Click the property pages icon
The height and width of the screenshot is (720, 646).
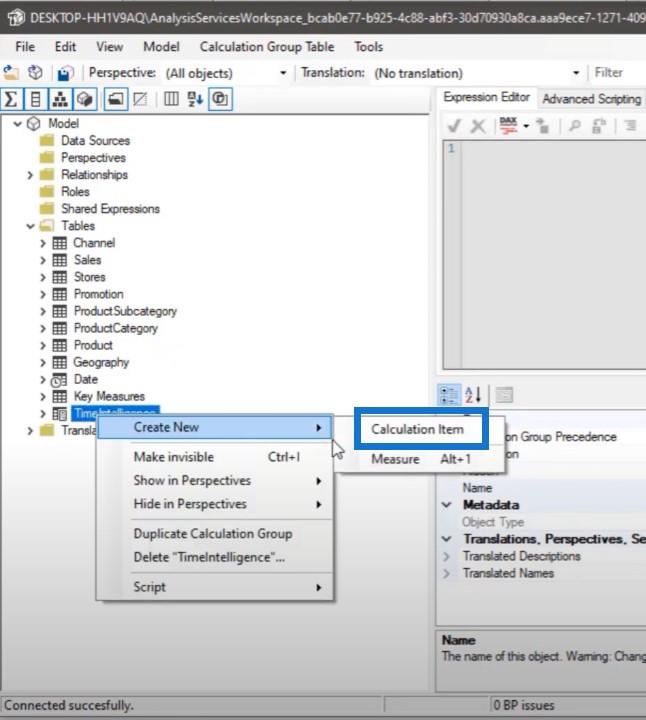(504, 395)
